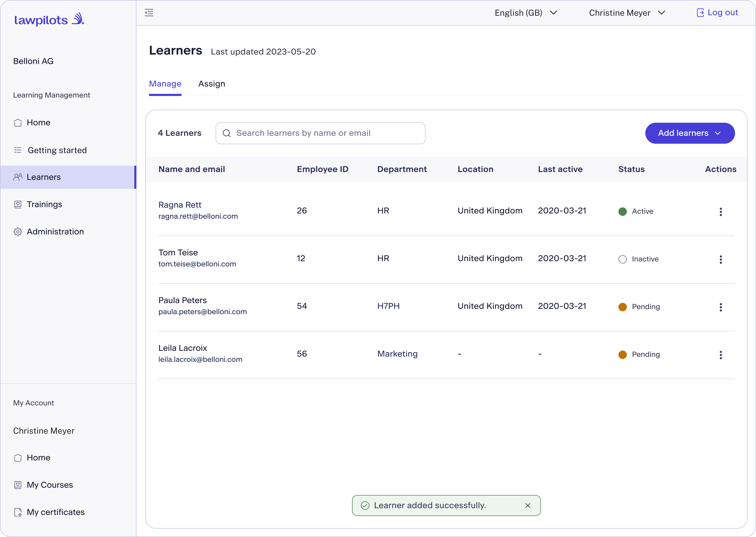The width and height of the screenshot is (756, 537).
Task: Click the H7PH department cell
Action: pyautogui.click(x=388, y=306)
